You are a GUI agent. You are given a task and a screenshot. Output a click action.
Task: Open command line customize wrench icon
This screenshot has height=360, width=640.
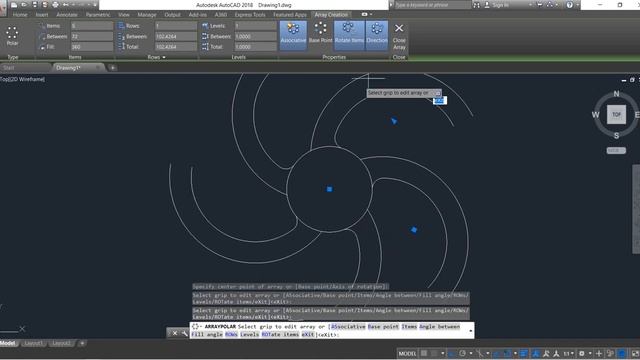(184, 333)
